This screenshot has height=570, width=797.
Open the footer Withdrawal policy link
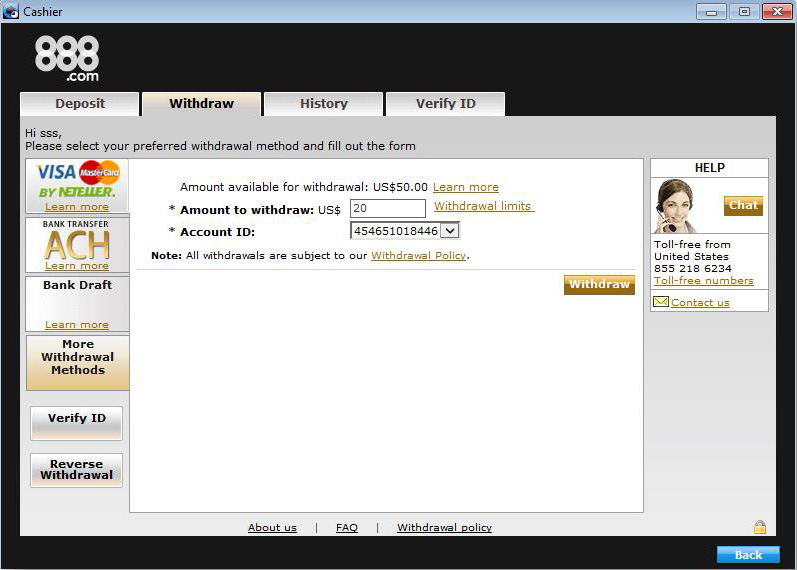[x=444, y=528]
